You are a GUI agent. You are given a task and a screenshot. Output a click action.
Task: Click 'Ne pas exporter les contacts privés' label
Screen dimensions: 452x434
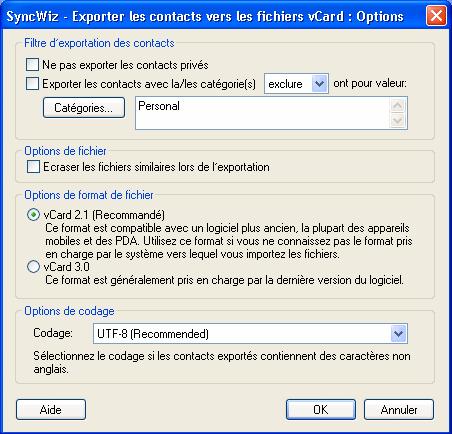[x=125, y=65]
